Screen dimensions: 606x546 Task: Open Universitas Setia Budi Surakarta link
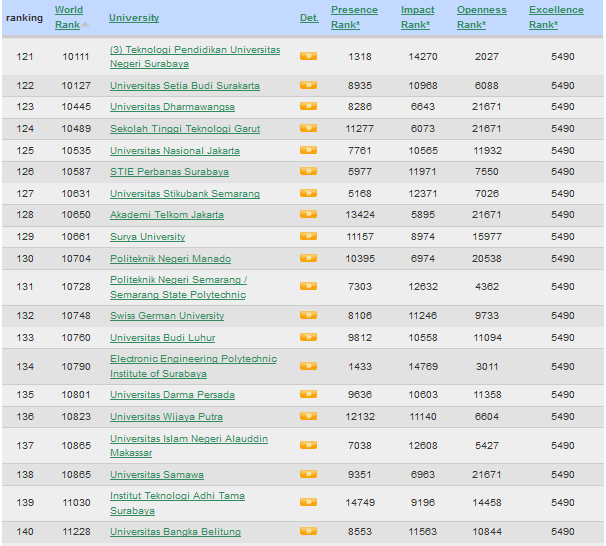click(x=185, y=86)
